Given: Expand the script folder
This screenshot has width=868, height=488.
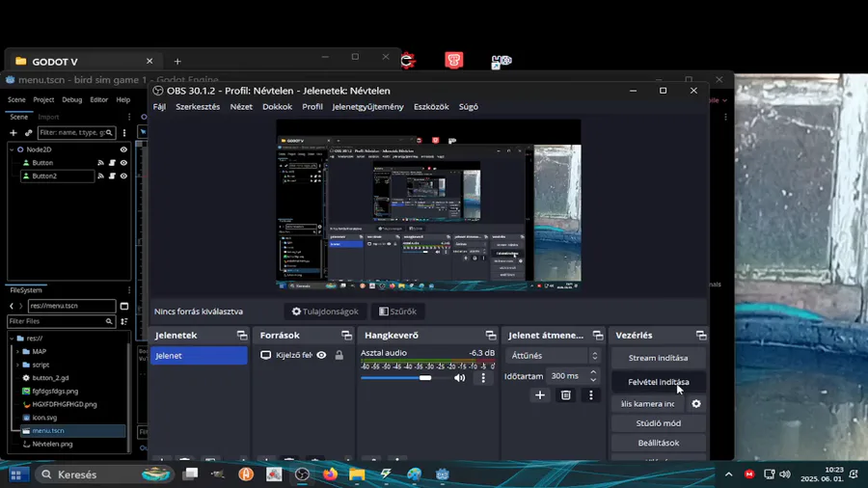Looking at the screenshot, I should (17, 365).
